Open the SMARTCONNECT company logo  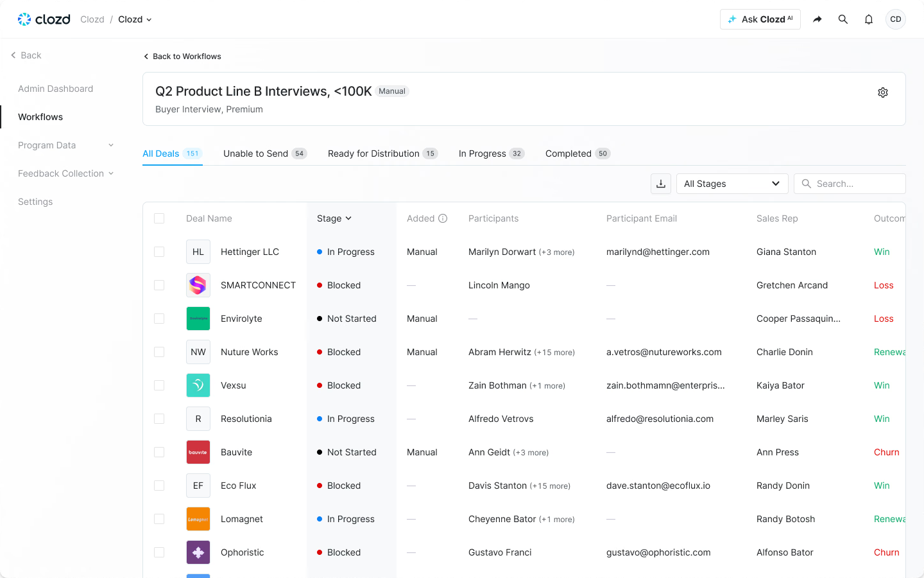tap(198, 285)
